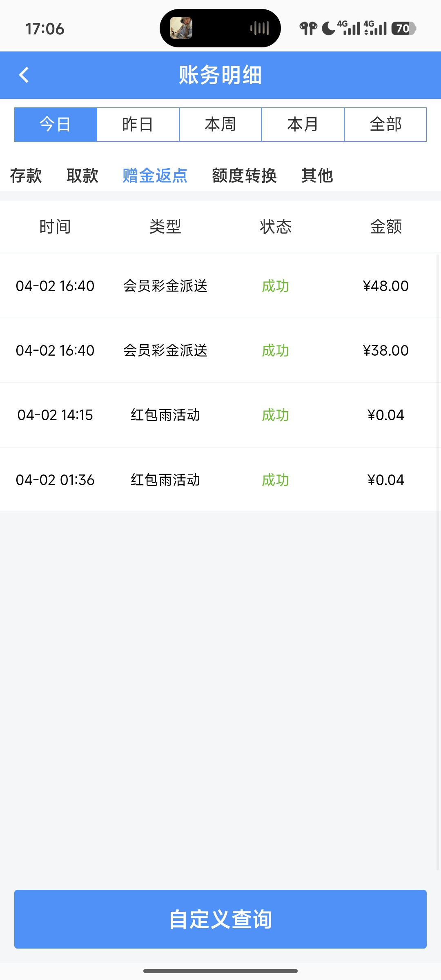Tap the moon focus mode icon
This screenshot has height=980, width=441.
coord(328,28)
